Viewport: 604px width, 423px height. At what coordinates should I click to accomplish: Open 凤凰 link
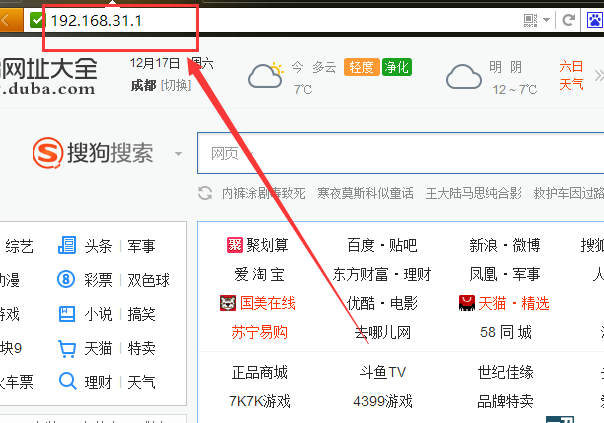pyautogui.click(x=483, y=274)
